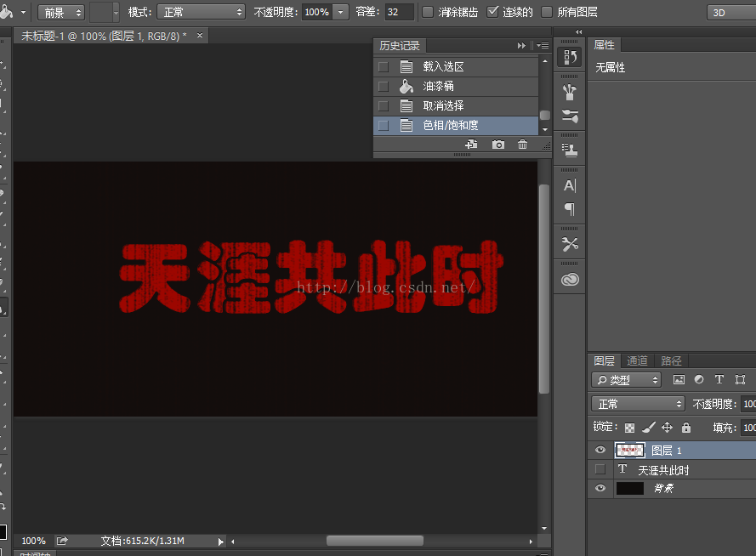Open the Brush settings panel icon

570,116
